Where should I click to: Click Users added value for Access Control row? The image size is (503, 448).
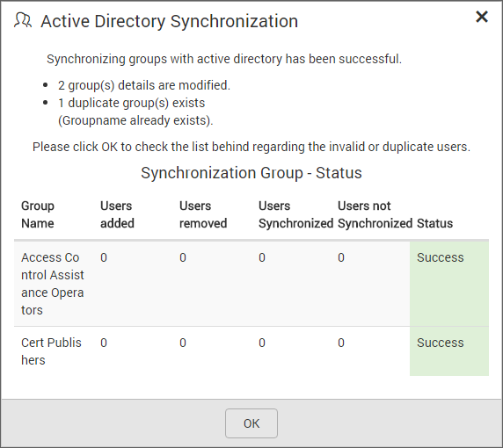104,257
